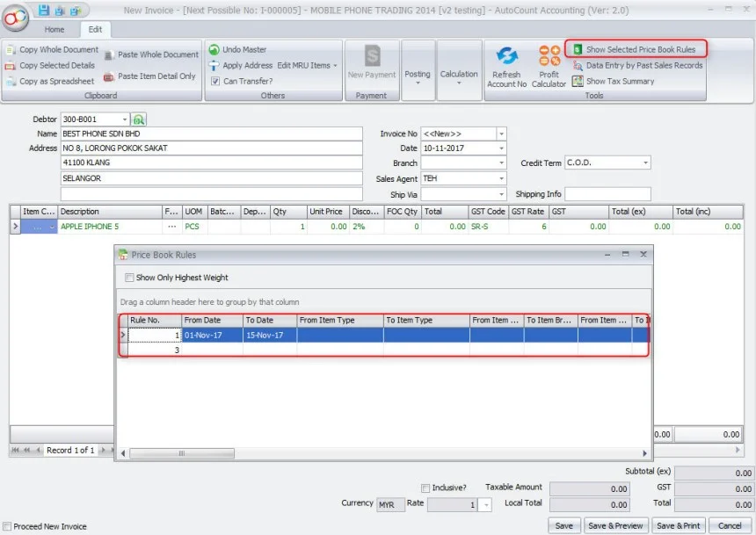Open the Sales Agent dropdown
Image resolution: width=756 pixels, height=535 pixels.
(501, 179)
